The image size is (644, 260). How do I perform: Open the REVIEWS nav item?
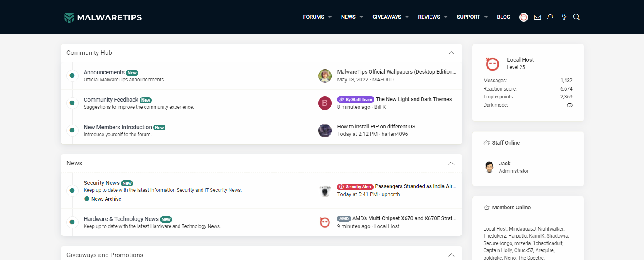(x=429, y=17)
